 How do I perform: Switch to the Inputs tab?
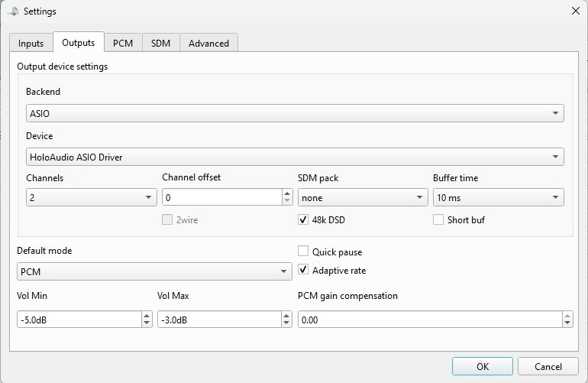(x=31, y=43)
